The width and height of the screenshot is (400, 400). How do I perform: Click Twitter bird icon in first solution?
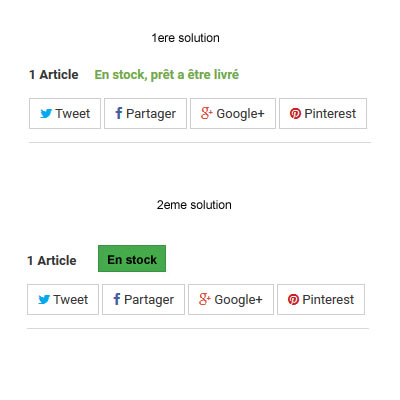pyautogui.click(x=46, y=114)
